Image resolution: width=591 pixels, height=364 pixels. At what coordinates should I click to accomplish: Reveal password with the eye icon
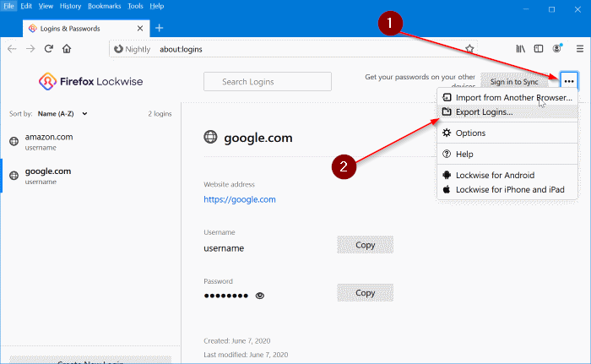(x=260, y=296)
